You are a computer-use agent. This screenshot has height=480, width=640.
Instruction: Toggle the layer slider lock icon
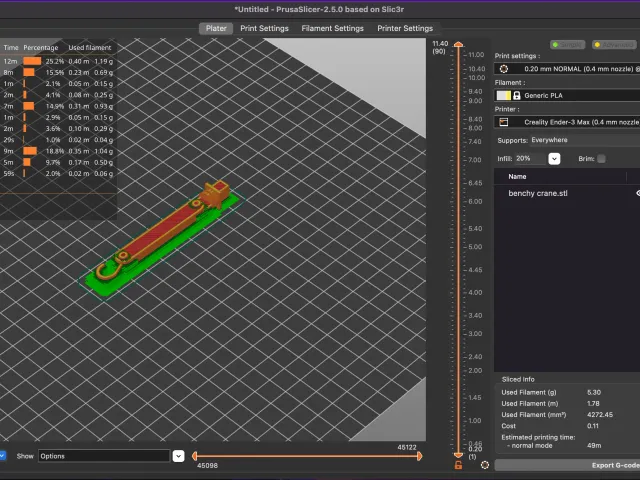(458, 465)
